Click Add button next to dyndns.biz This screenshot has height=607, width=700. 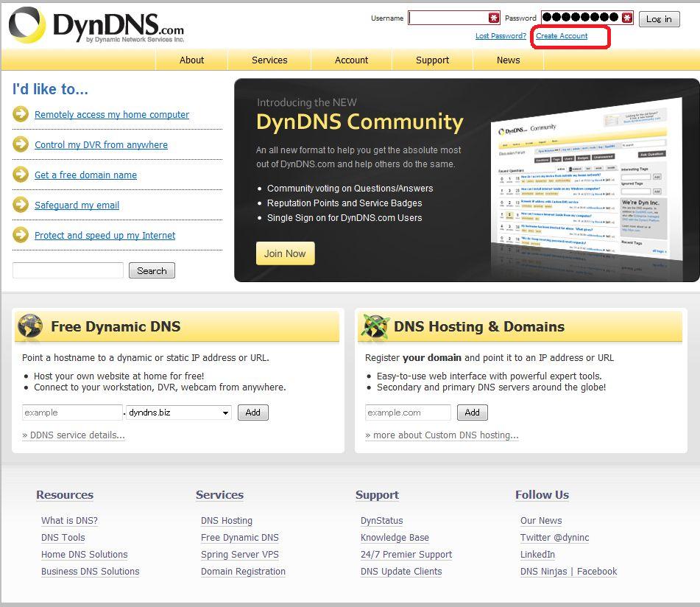252,413
